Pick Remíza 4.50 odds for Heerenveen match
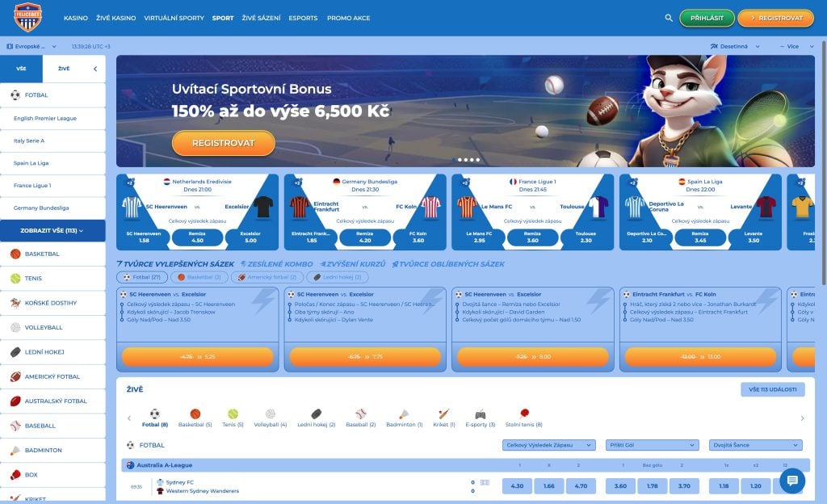Screen dimensions: 827x504 (197, 237)
